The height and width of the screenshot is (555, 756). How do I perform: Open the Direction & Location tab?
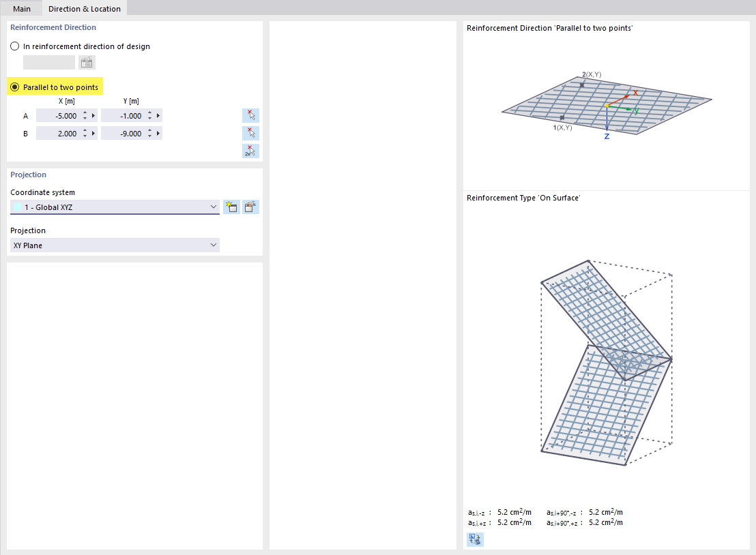click(x=85, y=9)
